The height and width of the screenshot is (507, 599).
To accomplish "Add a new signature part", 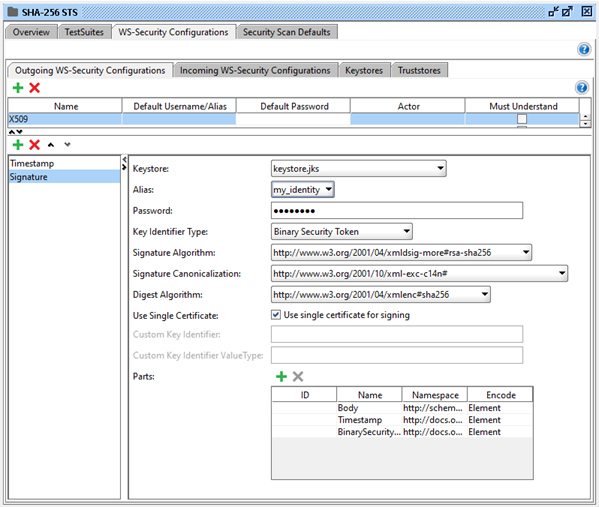I will tap(281, 376).
